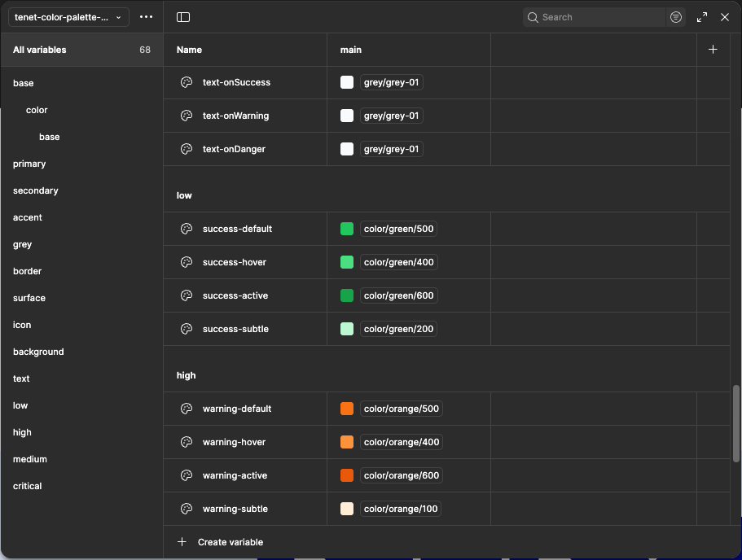Click light green swatch of success-subtle row
The image size is (742, 560).
(x=347, y=329)
